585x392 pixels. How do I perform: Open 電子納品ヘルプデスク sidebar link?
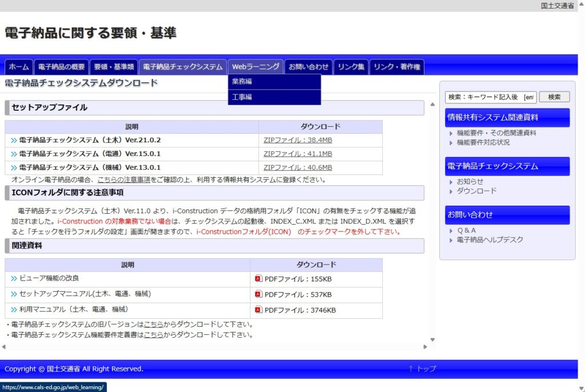click(x=490, y=239)
